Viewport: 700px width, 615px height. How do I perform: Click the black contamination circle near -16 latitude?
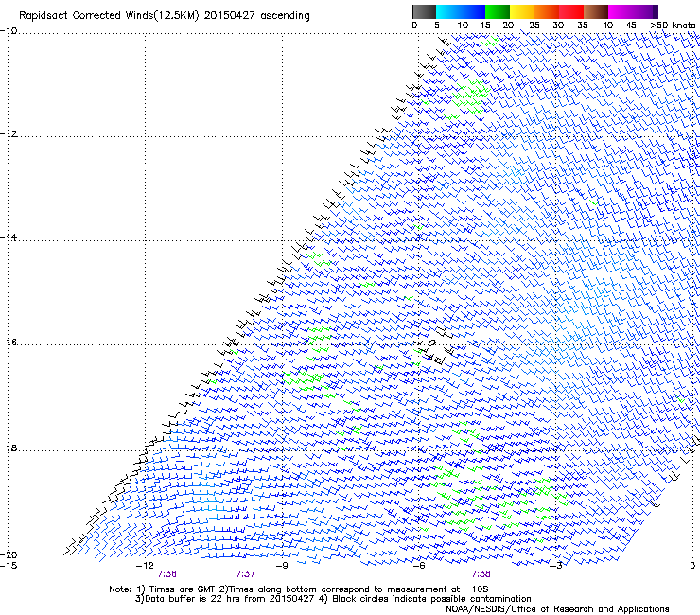(431, 343)
